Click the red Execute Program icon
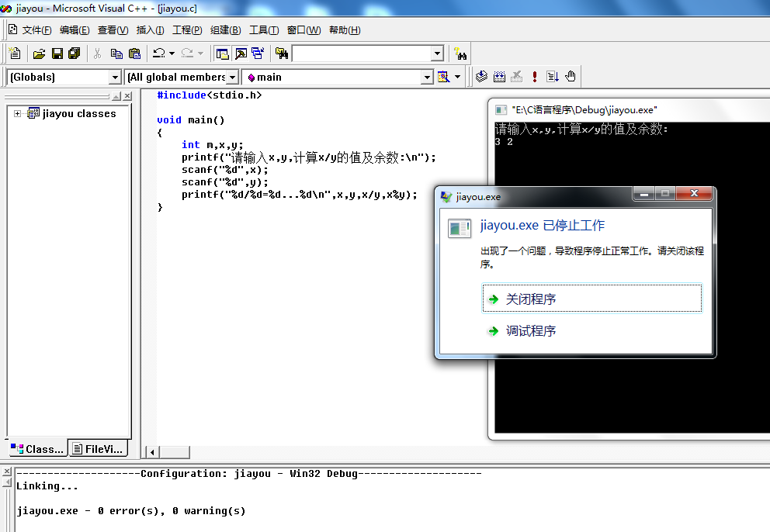 point(535,77)
